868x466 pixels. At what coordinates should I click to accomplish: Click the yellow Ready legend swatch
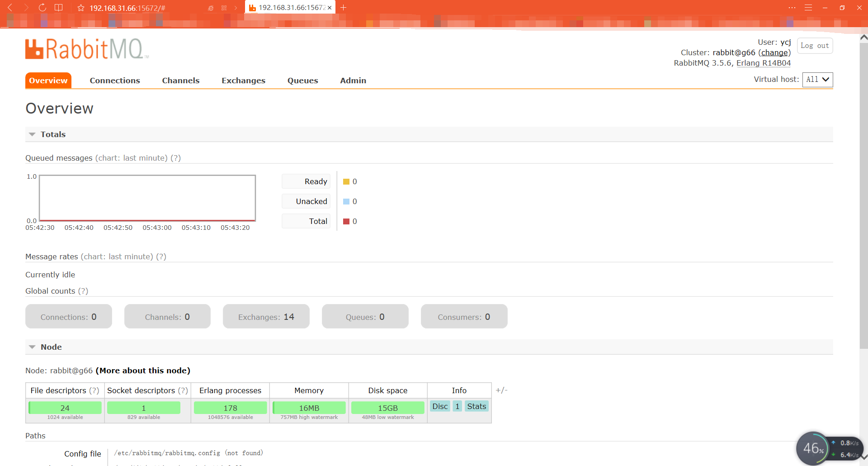click(x=346, y=182)
